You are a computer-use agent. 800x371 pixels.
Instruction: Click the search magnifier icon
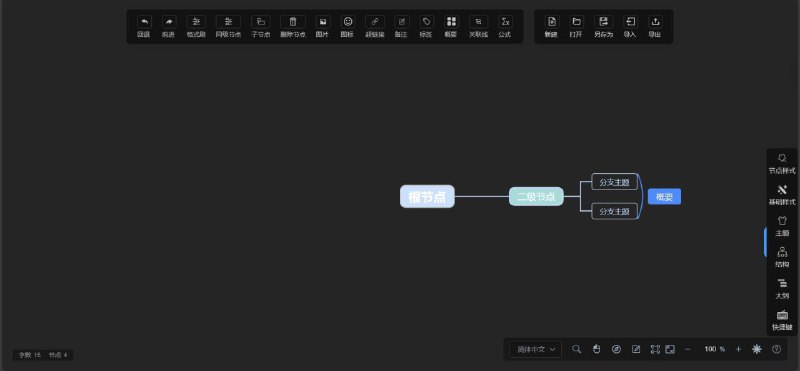pos(577,349)
